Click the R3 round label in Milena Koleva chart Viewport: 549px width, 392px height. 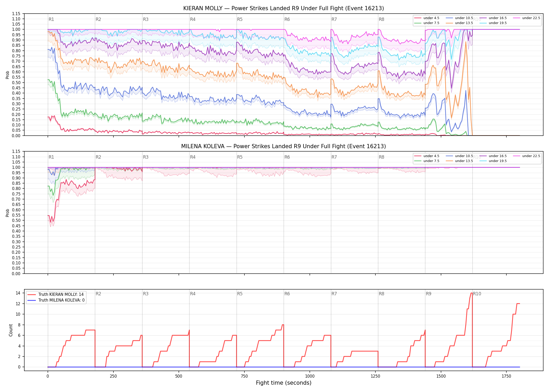146,157
